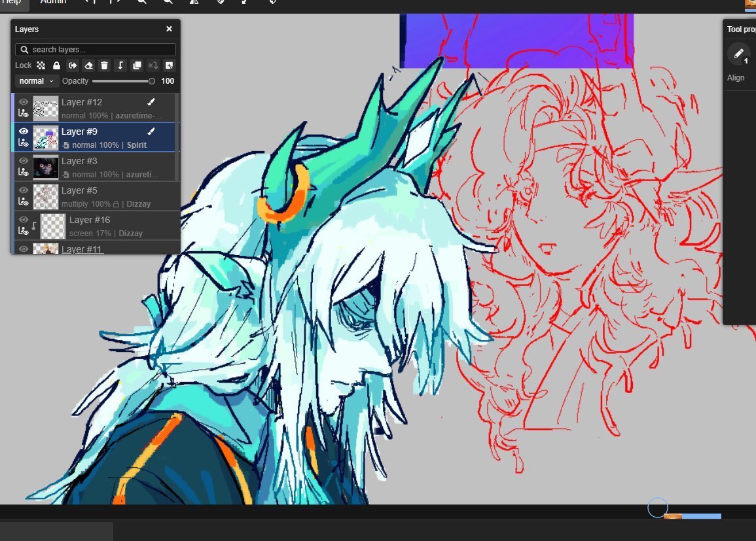756x541 pixels.
Task: Click the user-eye icon on Layer #16
Action: point(23,231)
